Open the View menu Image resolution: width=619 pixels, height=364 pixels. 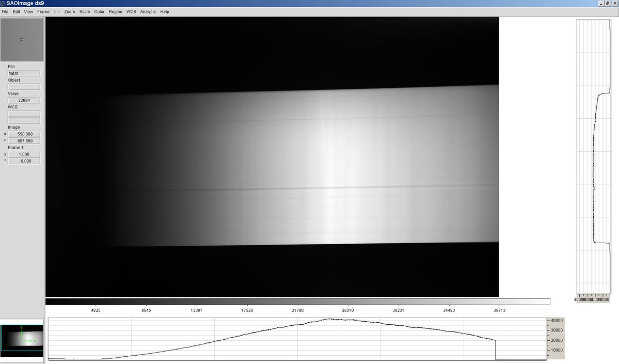28,11
